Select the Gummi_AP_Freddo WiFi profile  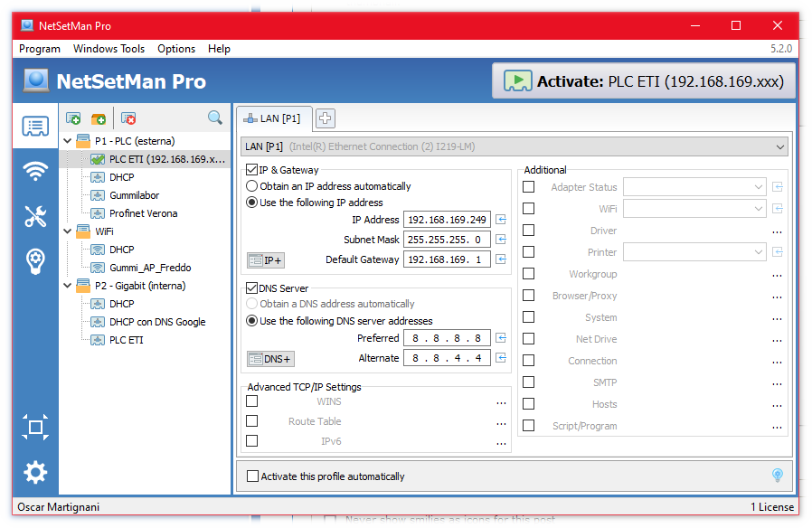pos(150,268)
